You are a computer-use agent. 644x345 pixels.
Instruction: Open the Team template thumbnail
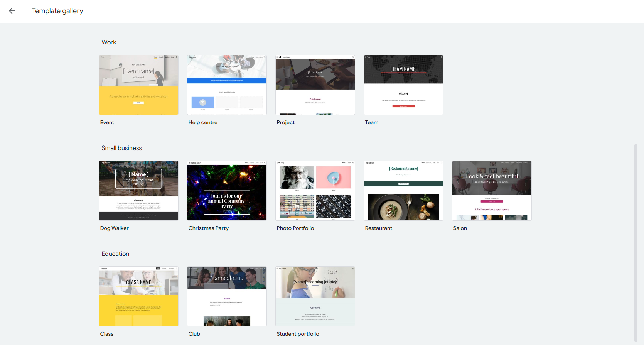tap(403, 85)
